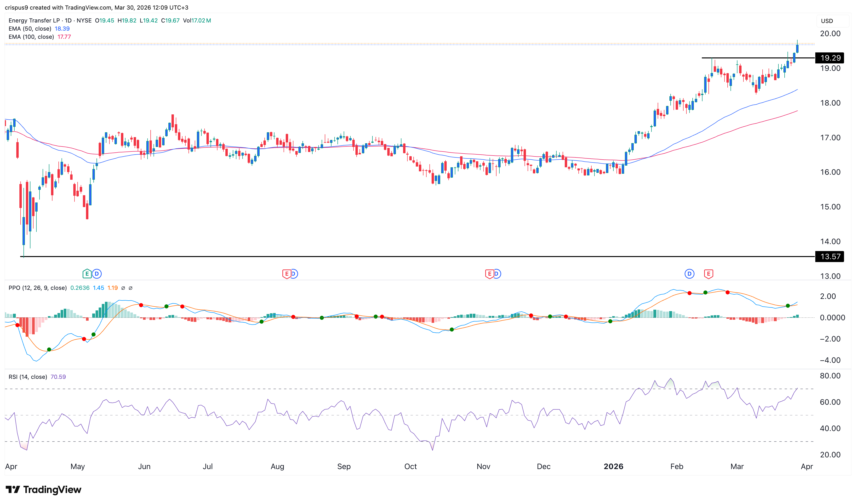Click the 13.57 price line label
Viewport: 856px width, 504px height.
coord(830,257)
